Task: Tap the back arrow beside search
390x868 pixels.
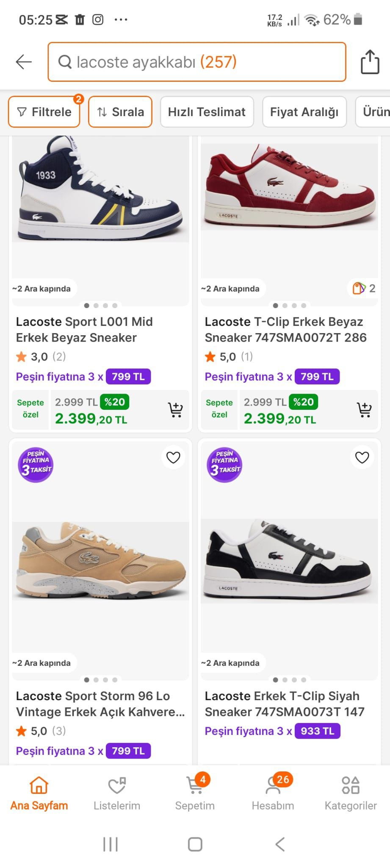Action: click(24, 62)
